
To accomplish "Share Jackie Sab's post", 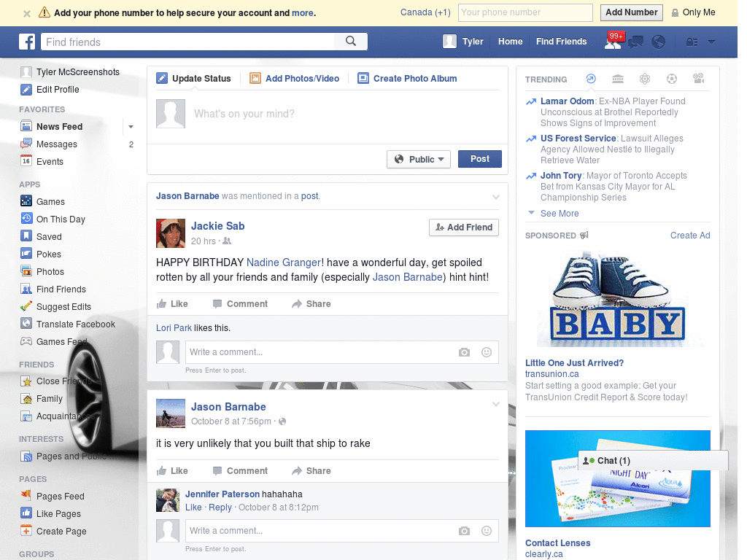I will [x=311, y=304].
